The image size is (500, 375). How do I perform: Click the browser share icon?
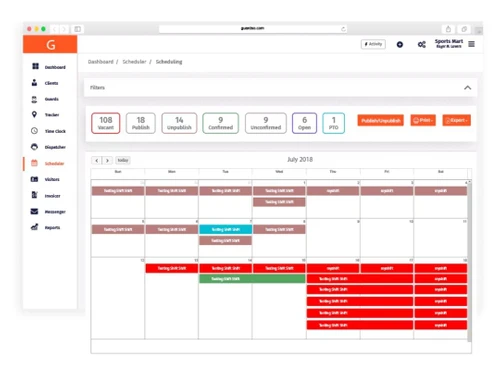(x=448, y=29)
